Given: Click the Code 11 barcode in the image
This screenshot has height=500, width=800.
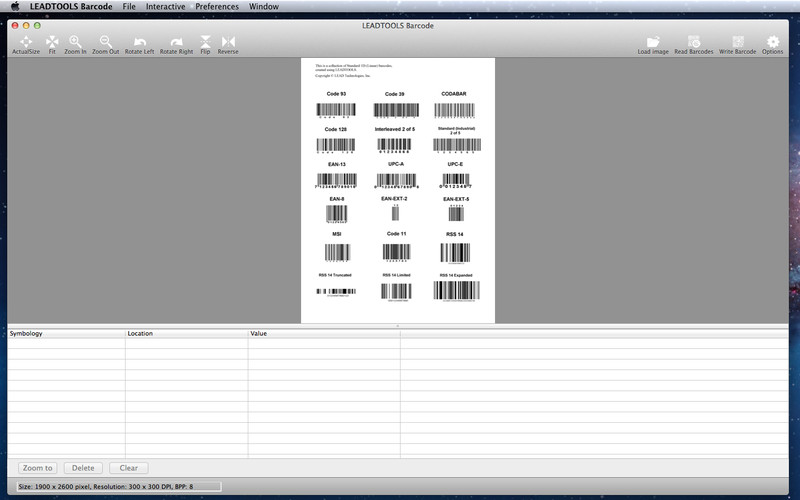Looking at the screenshot, I should 396,253.
